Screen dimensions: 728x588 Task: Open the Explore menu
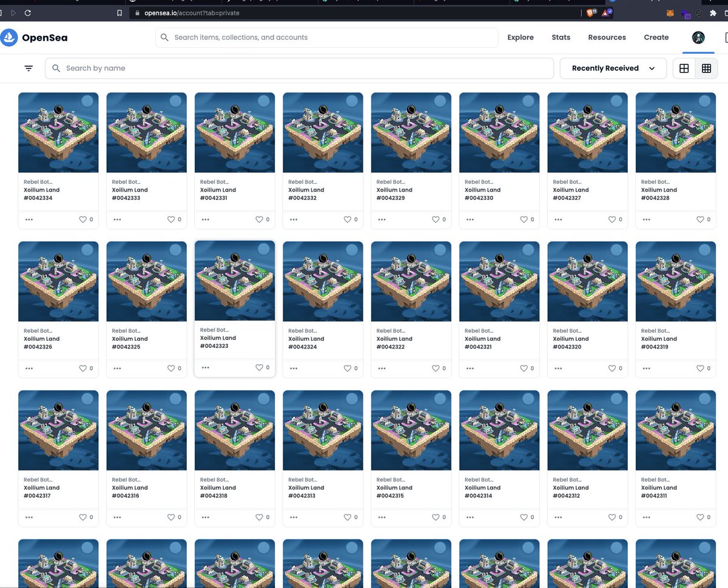(x=521, y=38)
